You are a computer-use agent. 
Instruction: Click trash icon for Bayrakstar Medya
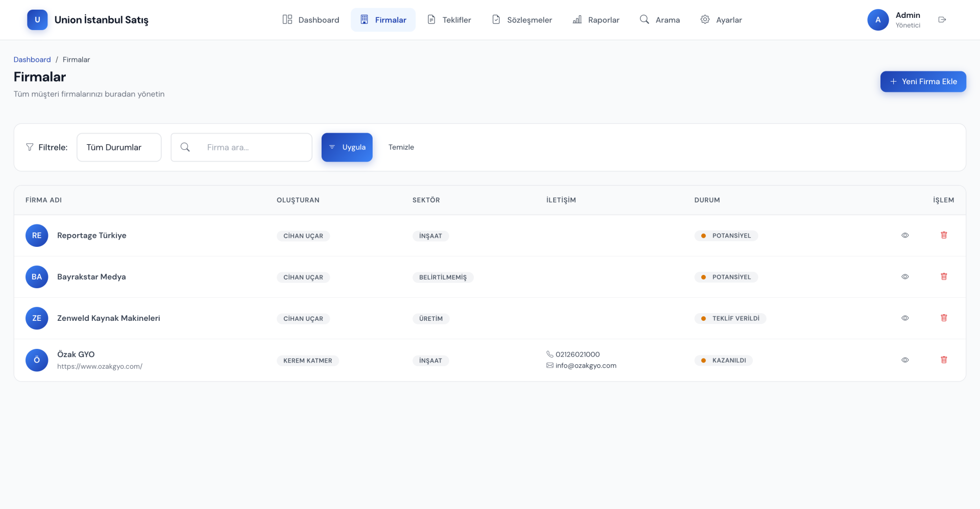click(944, 276)
